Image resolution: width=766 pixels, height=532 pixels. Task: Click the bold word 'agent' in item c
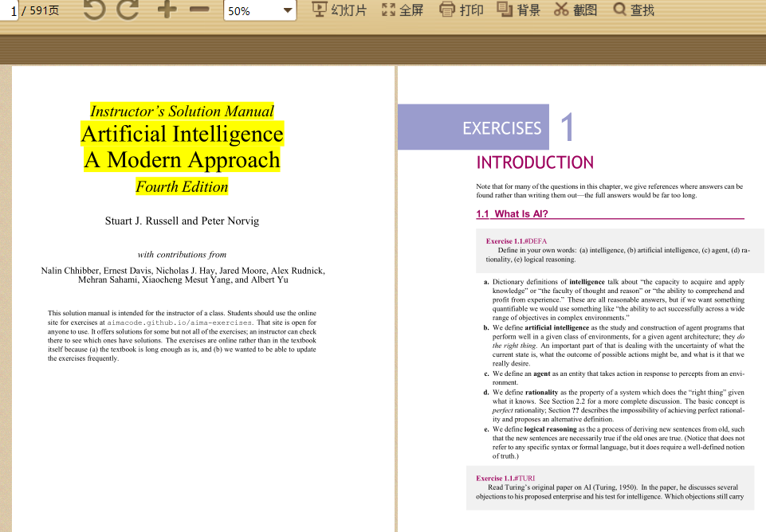click(x=542, y=374)
